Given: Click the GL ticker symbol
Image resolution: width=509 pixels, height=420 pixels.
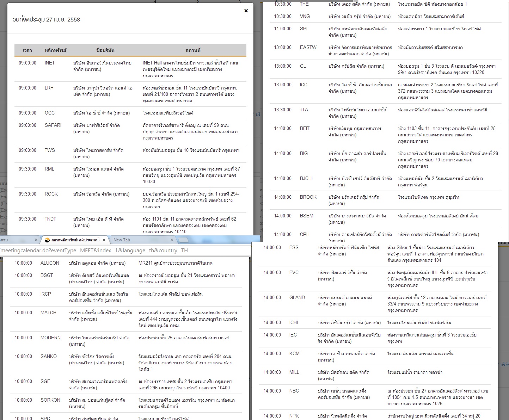Looking at the screenshot, I should point(303,66).
